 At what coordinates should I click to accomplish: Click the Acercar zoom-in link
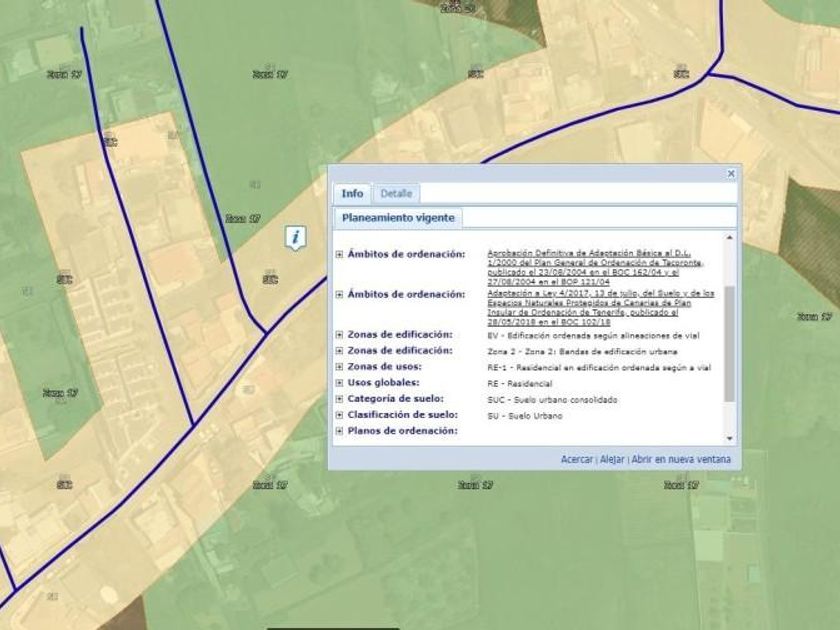577,460
